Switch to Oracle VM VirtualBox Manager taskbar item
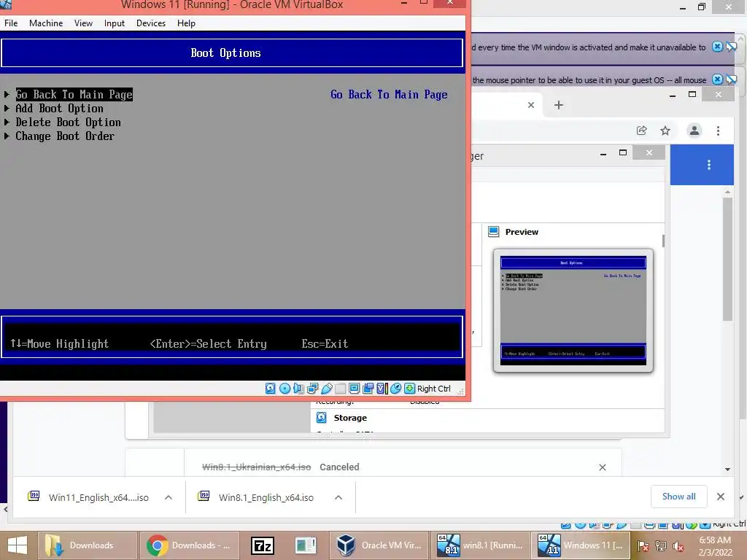 (x=379, y=545)
